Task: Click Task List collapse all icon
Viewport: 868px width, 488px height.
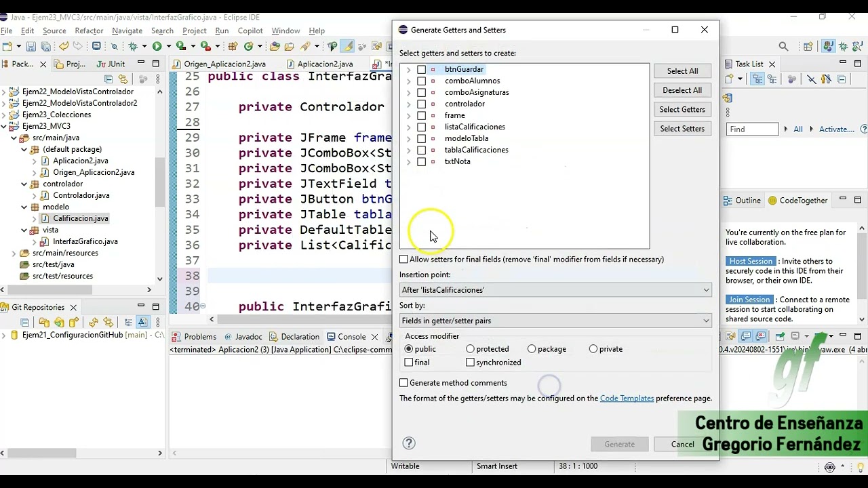Action: coord(842,79)
